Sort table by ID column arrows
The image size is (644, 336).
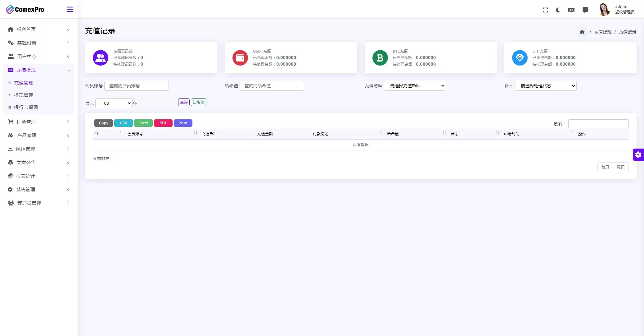(x=121, y=133)
